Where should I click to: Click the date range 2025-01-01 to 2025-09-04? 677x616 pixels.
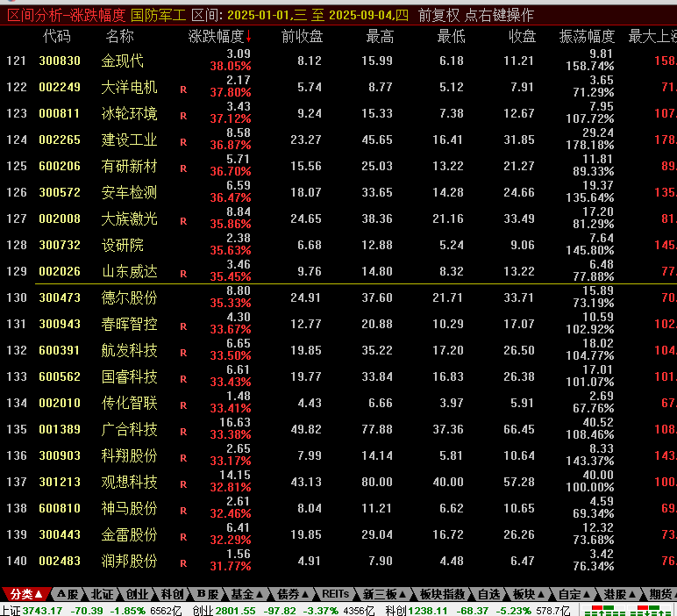317,16
